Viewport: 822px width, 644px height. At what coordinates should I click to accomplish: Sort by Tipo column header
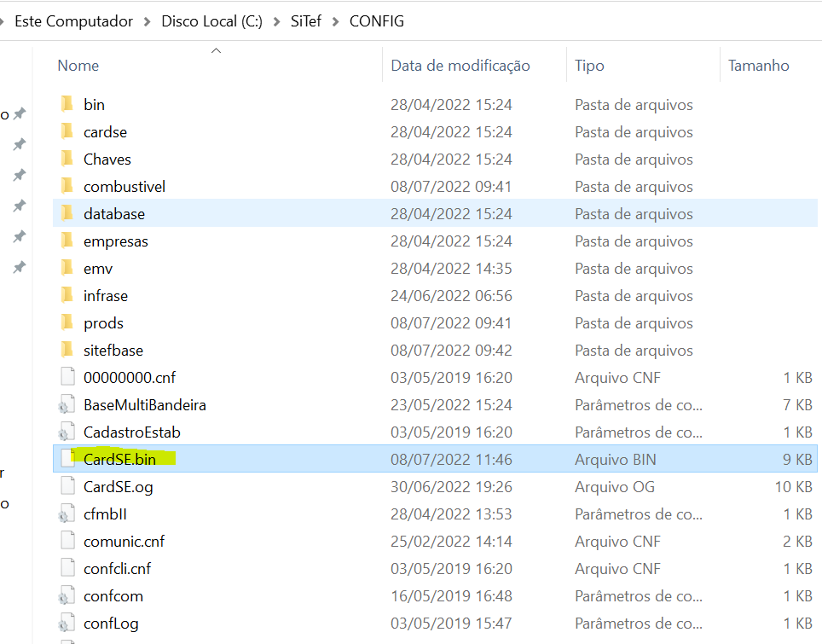pyautogui.click(x=589, y=66)
